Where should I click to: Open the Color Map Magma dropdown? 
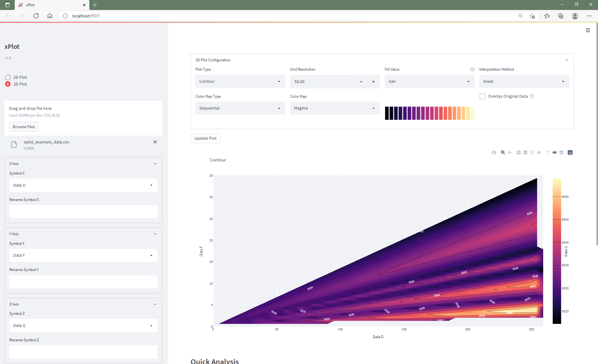click(x=335, y=108)
